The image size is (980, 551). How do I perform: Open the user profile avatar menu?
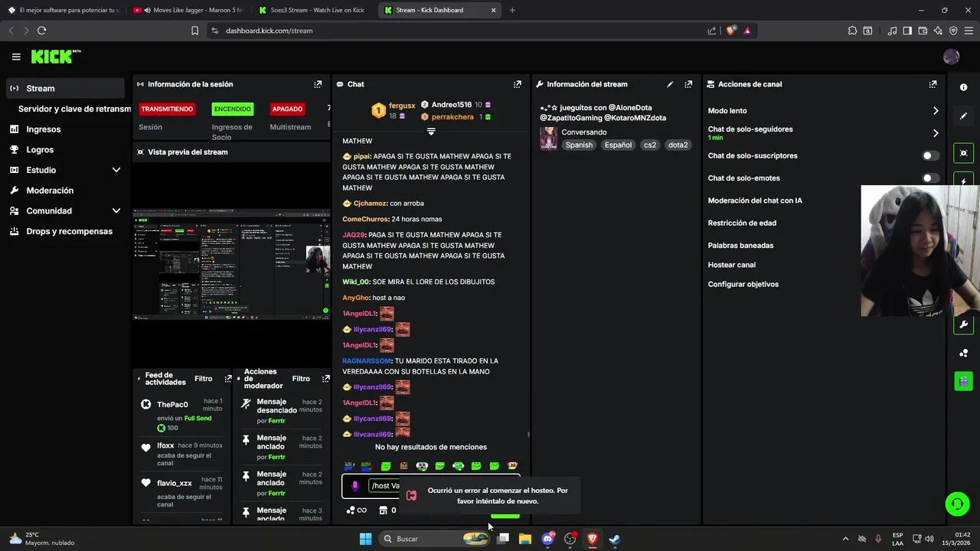coord(952,57)
